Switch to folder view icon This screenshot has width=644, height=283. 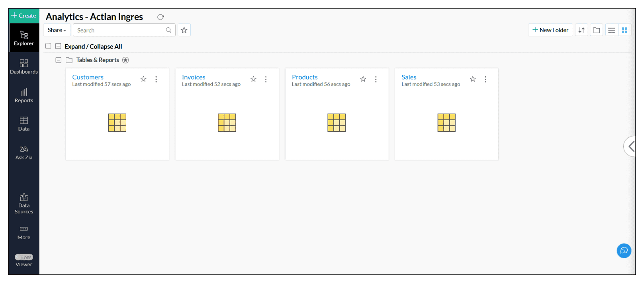click(597, 30)
